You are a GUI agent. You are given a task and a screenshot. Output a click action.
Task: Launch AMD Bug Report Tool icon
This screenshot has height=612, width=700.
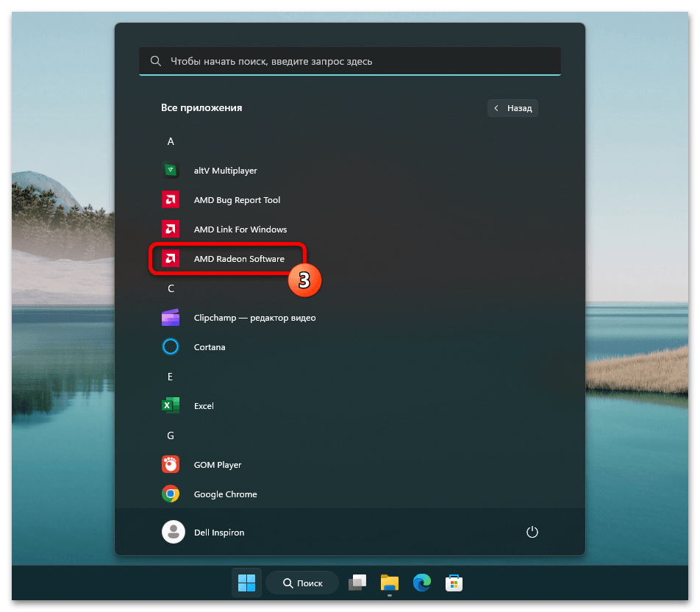pyautogui.click(x=171, y=200)
